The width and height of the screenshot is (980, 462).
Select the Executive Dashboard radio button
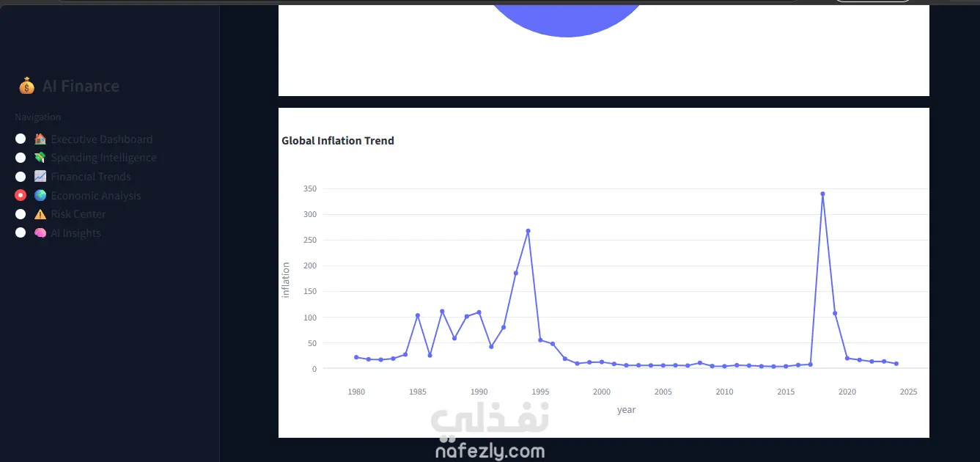pos(21,139)
